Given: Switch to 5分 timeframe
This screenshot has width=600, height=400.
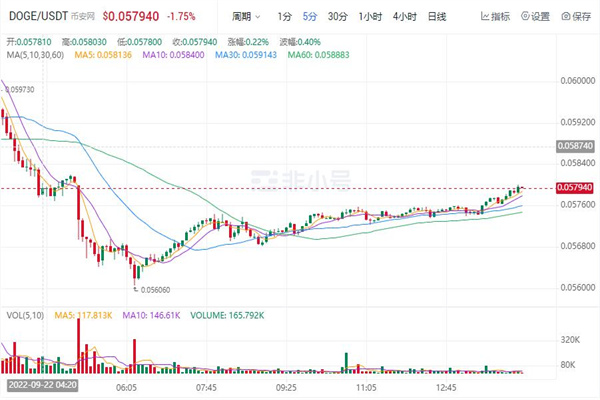Looking at the screenshot, I should [x=311, y=17].
